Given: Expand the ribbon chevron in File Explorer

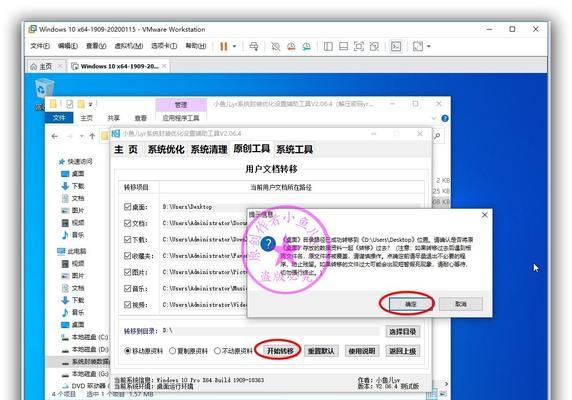Looking at the screenshot, I should (x=434, y=119).
